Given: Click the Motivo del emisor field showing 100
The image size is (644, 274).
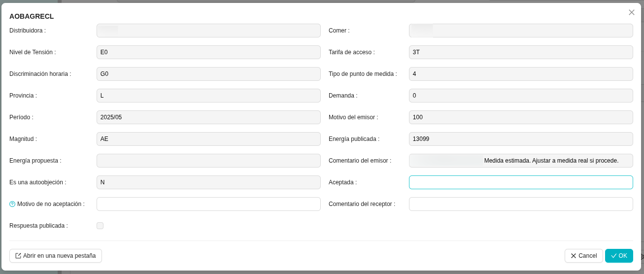Looking at the screenshot, I should pos(520,117).
